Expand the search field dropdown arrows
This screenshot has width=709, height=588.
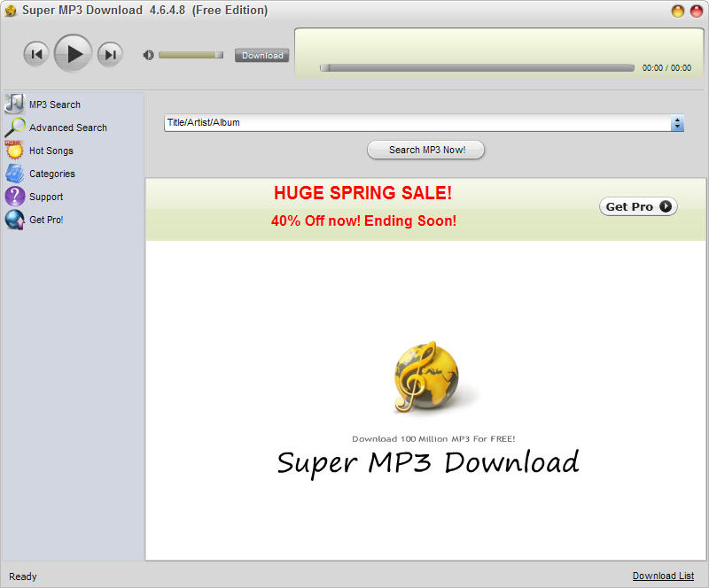pos(677,123)
